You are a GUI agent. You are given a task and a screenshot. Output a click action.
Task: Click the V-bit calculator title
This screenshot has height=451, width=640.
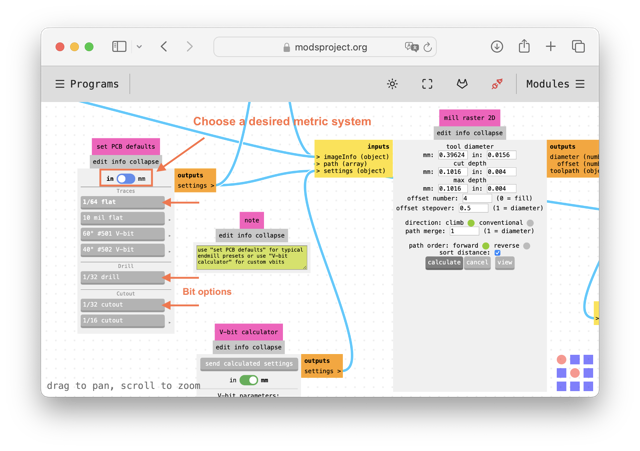coord(249,332)
